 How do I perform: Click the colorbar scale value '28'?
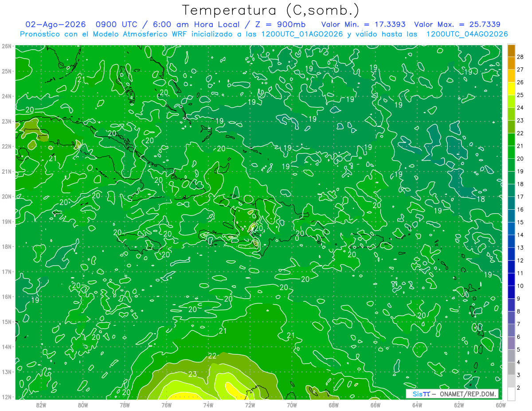(x=520, y=57)
